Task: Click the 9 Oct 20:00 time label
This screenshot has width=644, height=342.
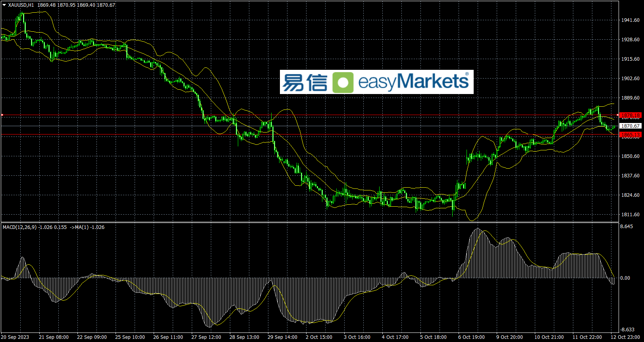Action: (509, 337)
